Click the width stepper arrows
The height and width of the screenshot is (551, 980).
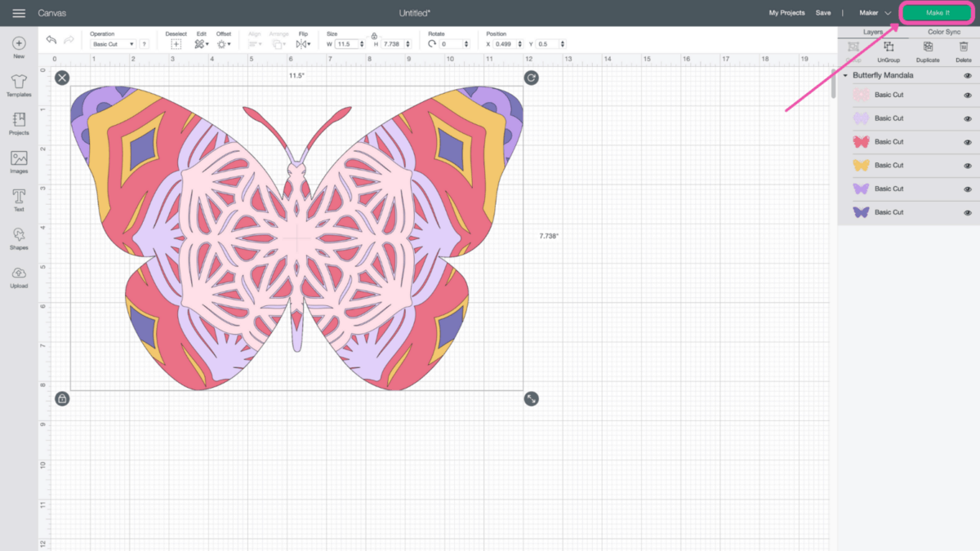tap(362, 44)
